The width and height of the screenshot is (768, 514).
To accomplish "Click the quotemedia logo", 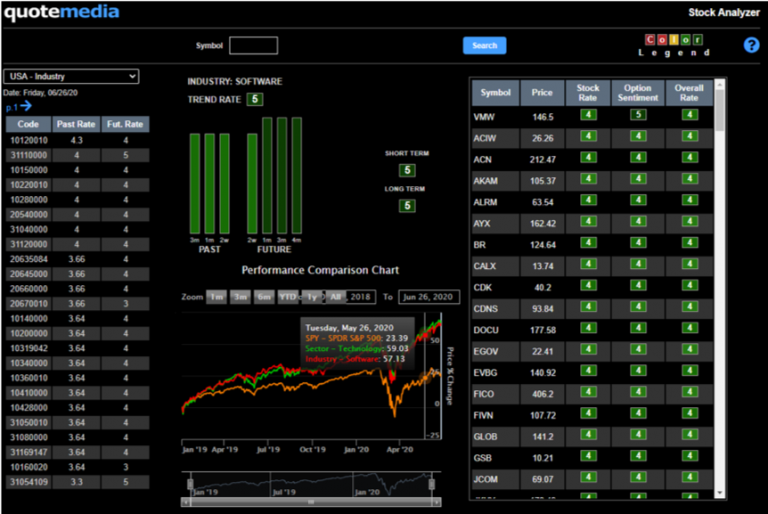I will pos(62,12).
